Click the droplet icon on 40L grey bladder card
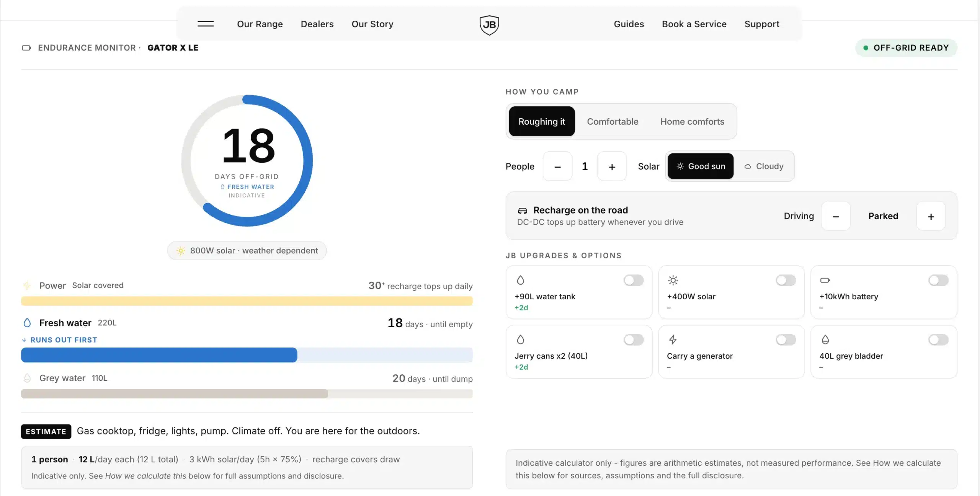The image size is (980, 496). click(825, 339)
